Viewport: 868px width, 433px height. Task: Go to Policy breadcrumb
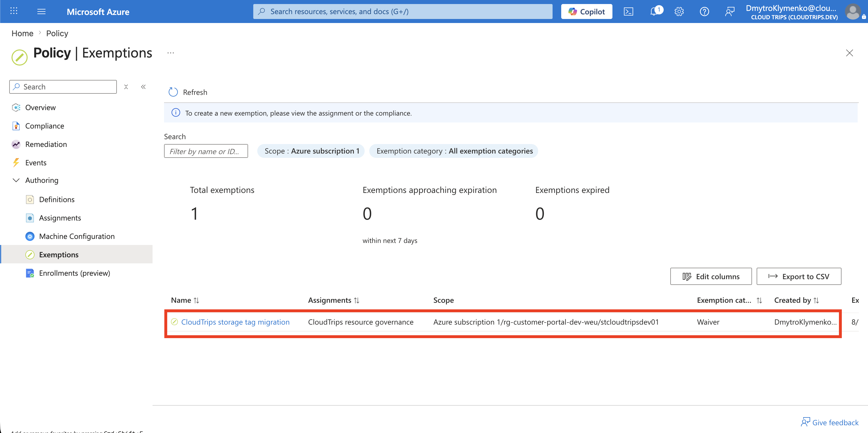click(x=57, y=33)
